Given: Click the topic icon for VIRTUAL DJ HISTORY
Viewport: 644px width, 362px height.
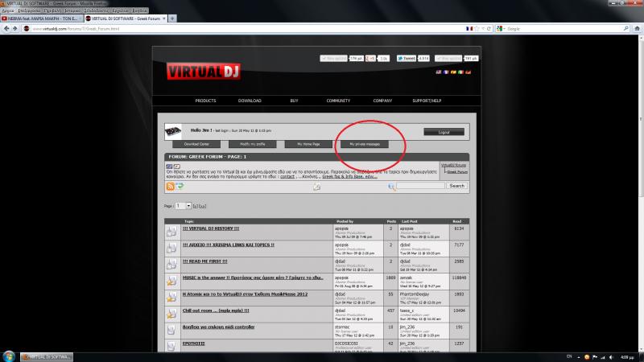Looking at the screenshot, I should tap(171, 232).
